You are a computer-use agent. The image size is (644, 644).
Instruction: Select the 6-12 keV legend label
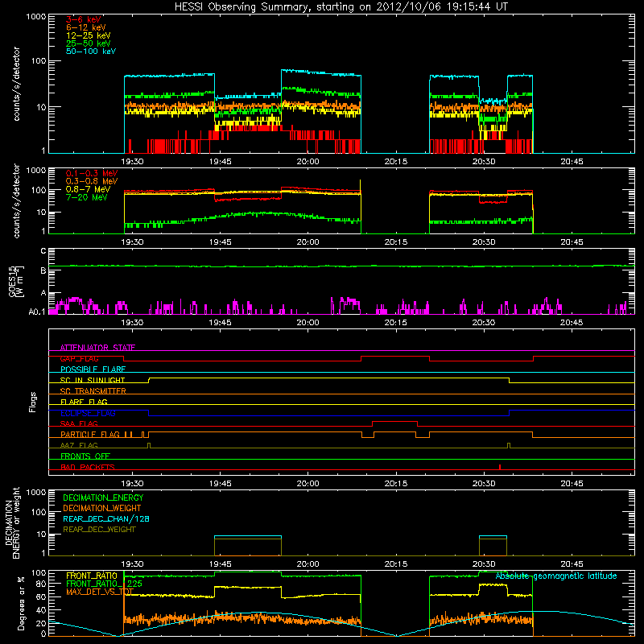[x=86, y=27]
